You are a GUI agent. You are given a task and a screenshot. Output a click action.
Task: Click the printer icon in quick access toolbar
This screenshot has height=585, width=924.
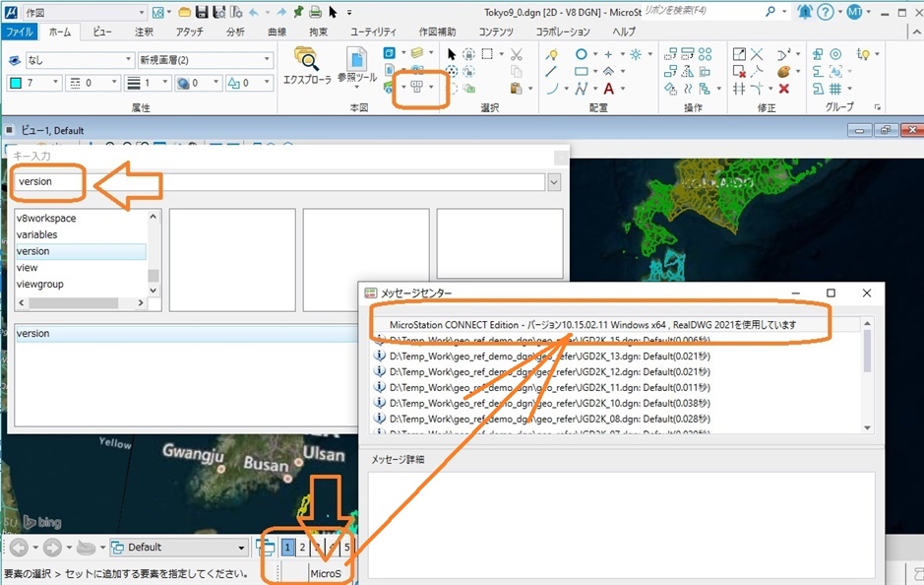315,12
